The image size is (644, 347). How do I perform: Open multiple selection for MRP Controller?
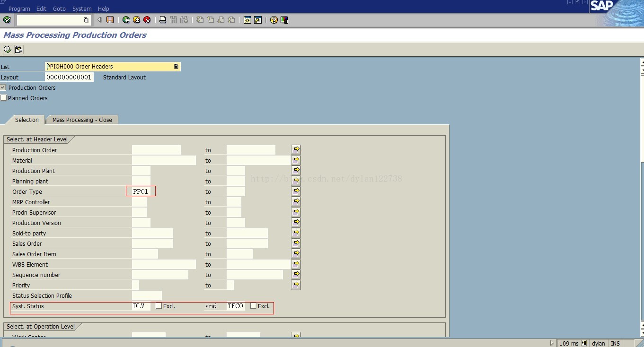click(296, 201)
